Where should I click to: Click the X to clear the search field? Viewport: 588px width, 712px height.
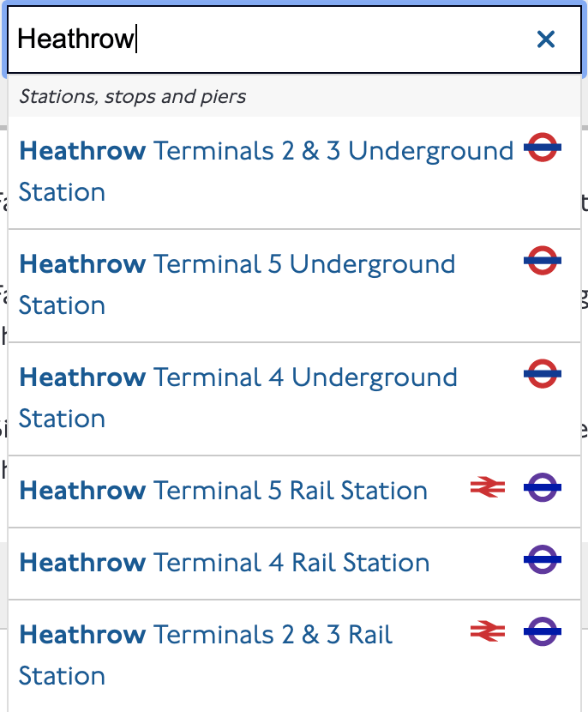(546, 39)
